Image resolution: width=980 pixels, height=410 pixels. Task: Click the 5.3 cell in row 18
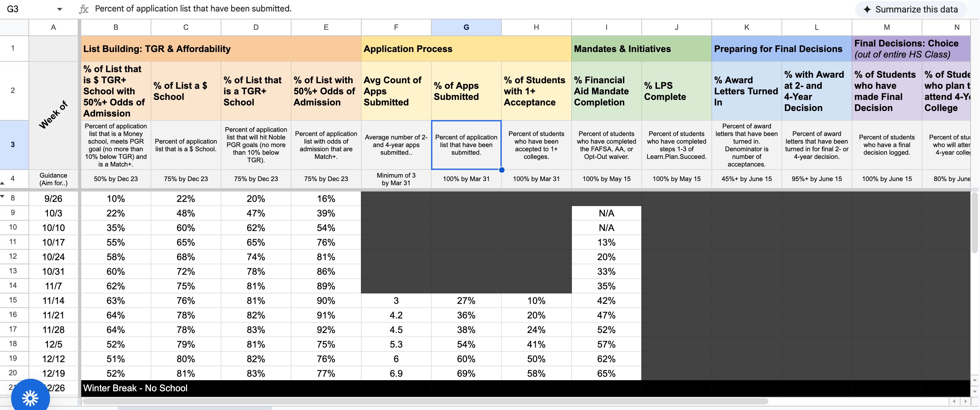click(396, 344)
